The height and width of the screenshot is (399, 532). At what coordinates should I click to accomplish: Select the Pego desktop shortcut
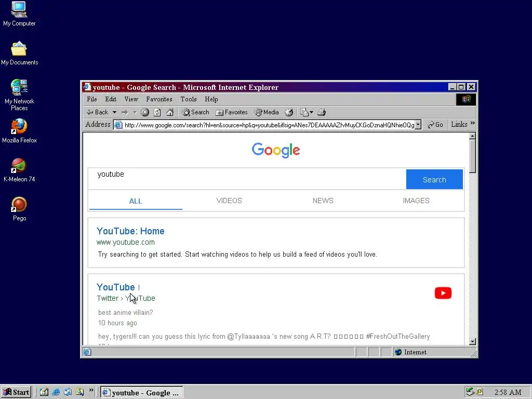click(19, 209)
